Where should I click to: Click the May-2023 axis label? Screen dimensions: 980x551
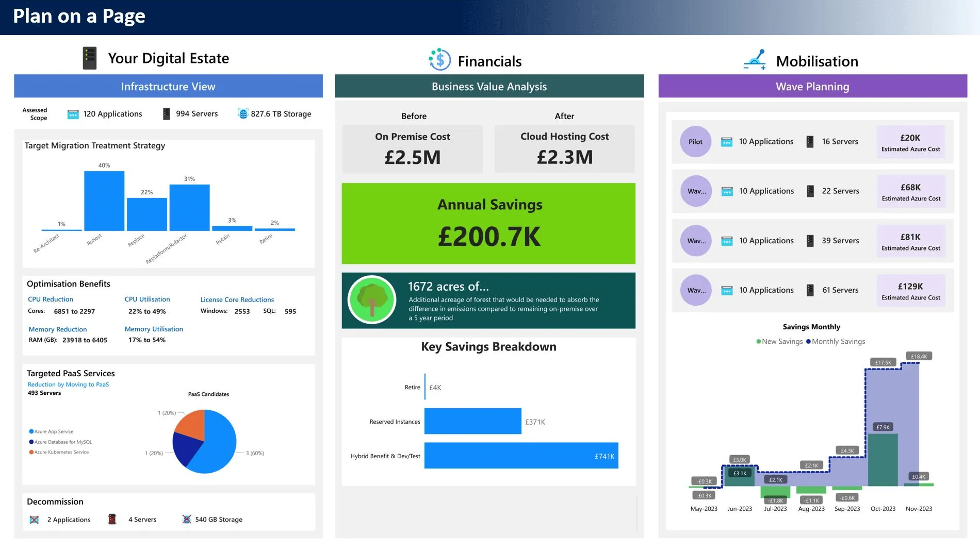click(704, 509)
